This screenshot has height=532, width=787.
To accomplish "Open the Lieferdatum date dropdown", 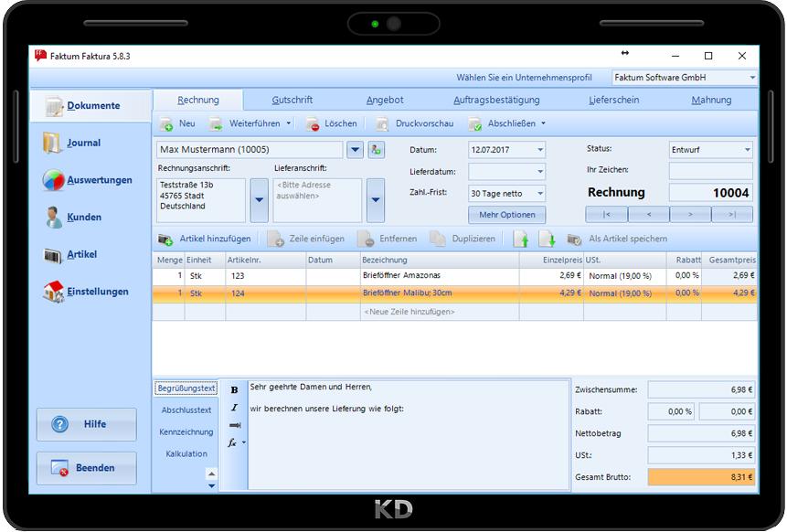I will pos(540,172).
